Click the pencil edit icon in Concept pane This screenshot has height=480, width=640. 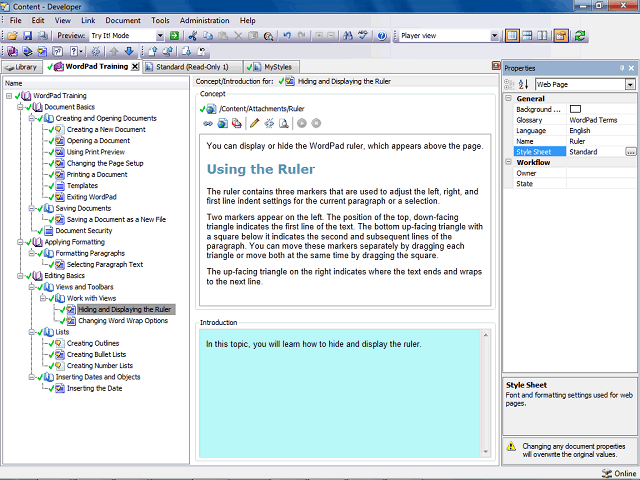254,123
